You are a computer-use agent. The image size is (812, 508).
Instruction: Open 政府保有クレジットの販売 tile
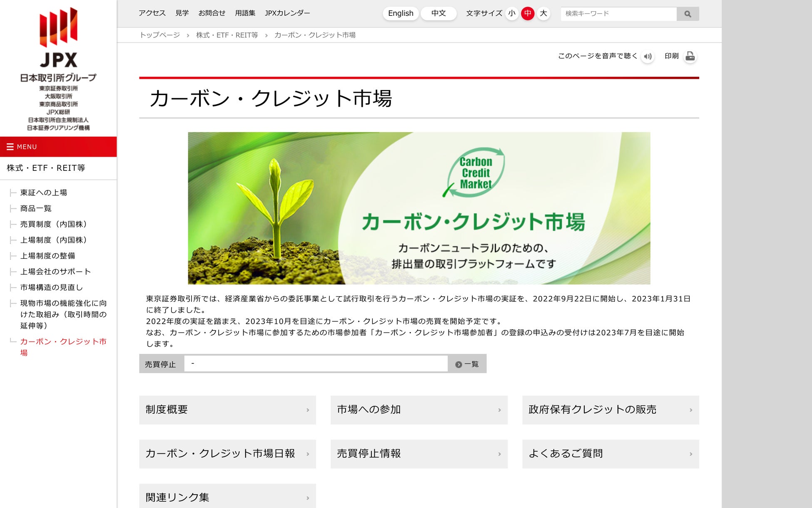(610, 410)
